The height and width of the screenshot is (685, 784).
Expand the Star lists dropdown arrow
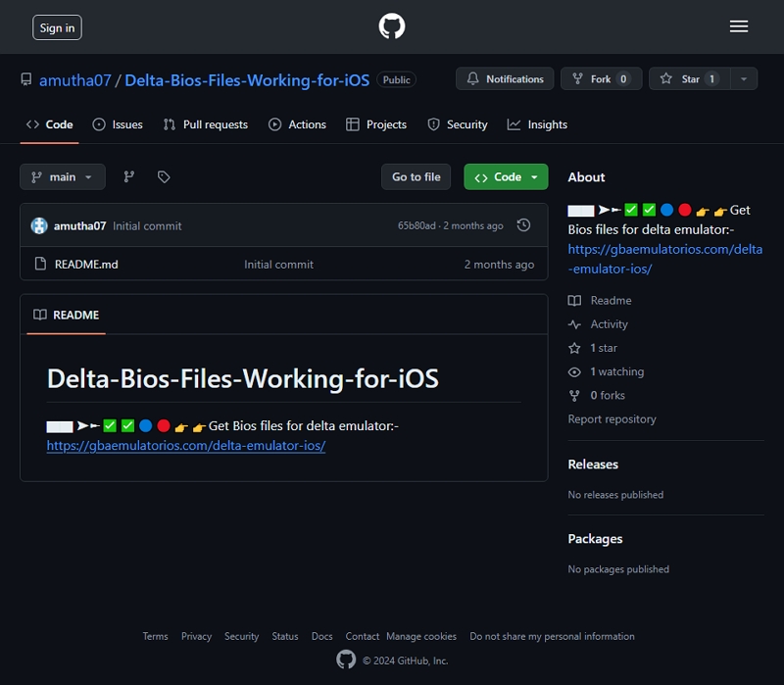point(744,79)
